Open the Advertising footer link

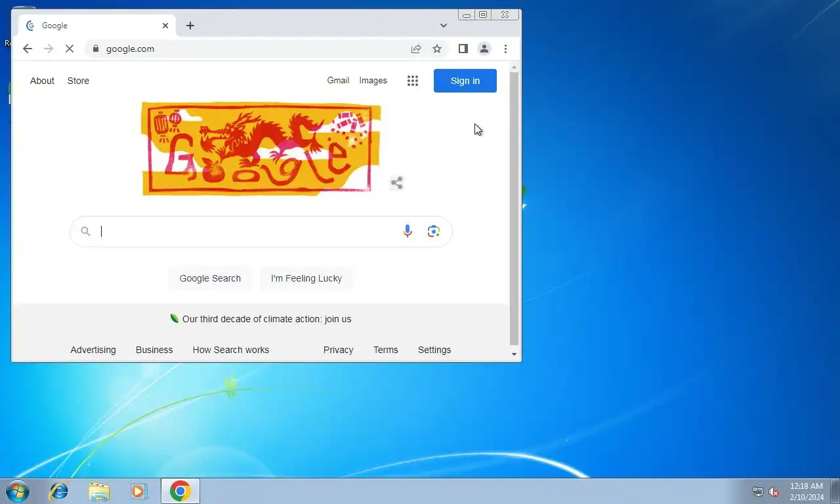[93, 350]
